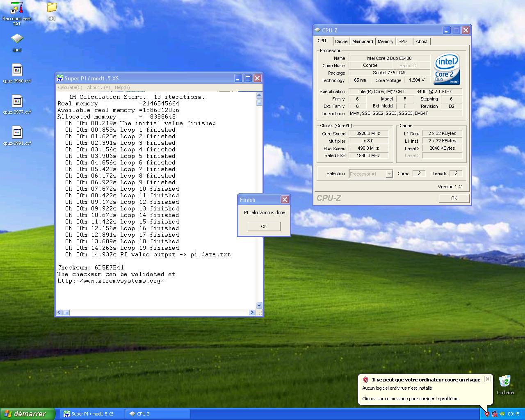This screenshot has width=525, height=420.
Task: Click the Core Speed 3920.0 MHz value
Action: pos(369,133)
